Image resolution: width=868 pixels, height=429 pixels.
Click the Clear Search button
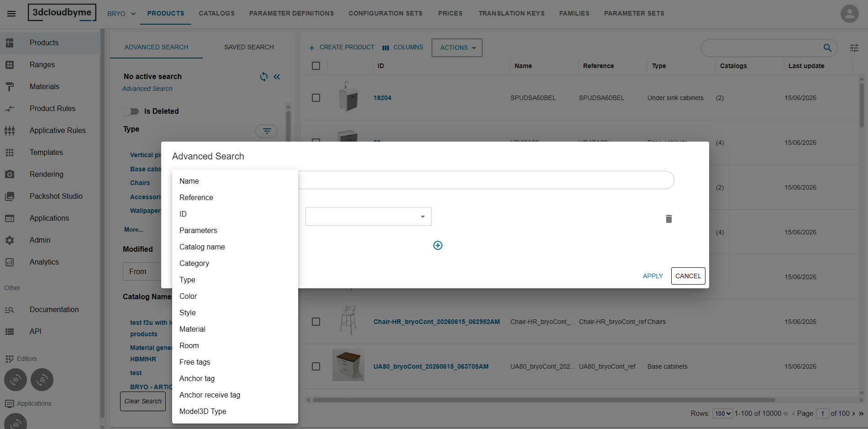143,402
